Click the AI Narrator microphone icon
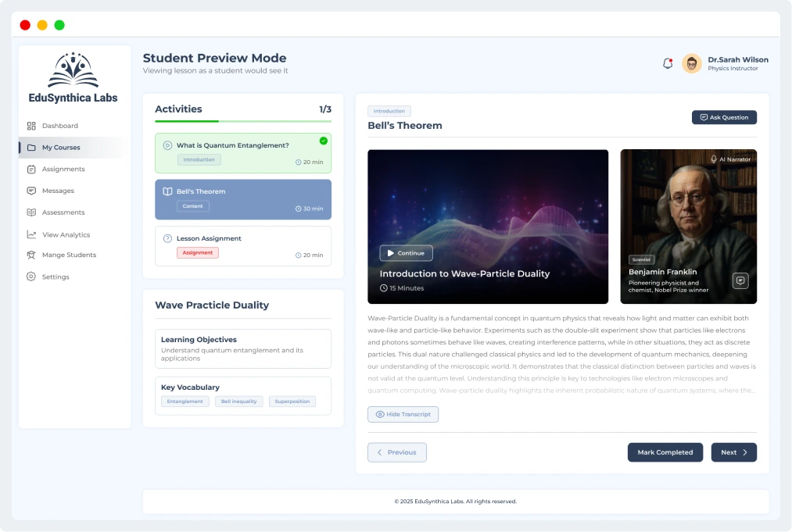 [713, 159]
